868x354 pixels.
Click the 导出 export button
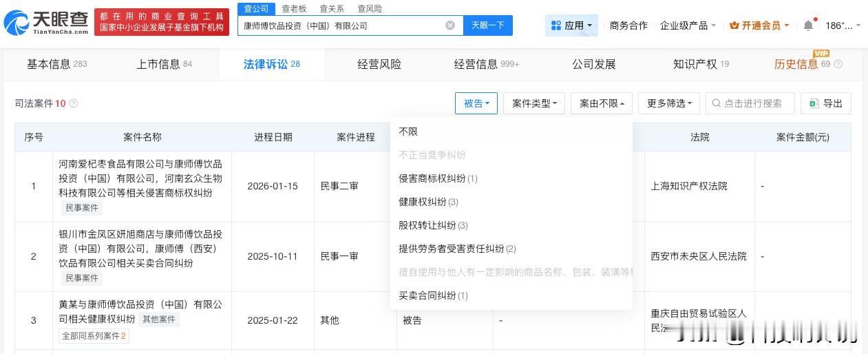[826, 103]
